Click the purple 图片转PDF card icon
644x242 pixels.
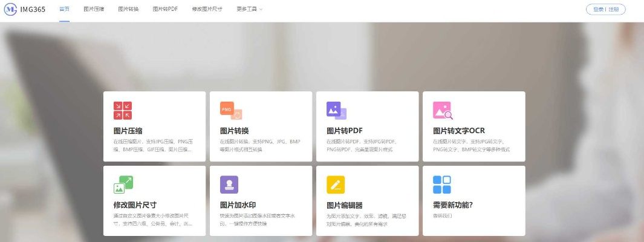tap(336, 110)
